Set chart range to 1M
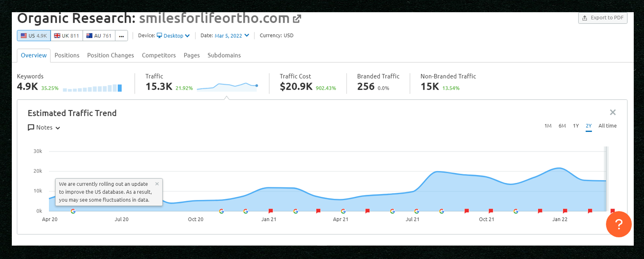The width and height of the screenshot is (644, 259). point(548,126)
